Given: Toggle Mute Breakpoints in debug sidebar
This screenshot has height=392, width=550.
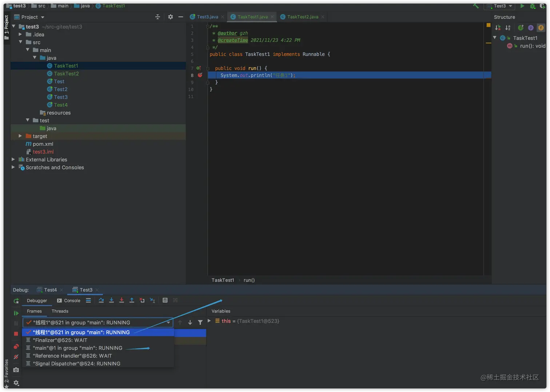Looking at the screenshot, I should coord(16,357).
